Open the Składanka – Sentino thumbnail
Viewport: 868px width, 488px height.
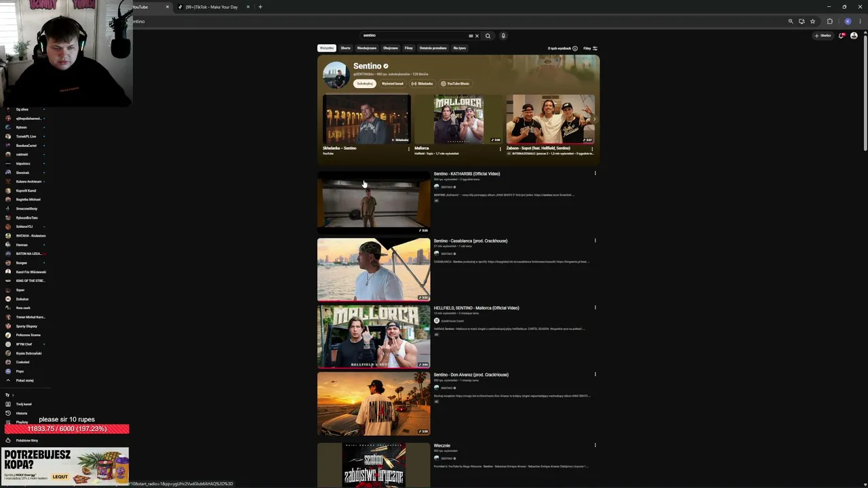367,119
